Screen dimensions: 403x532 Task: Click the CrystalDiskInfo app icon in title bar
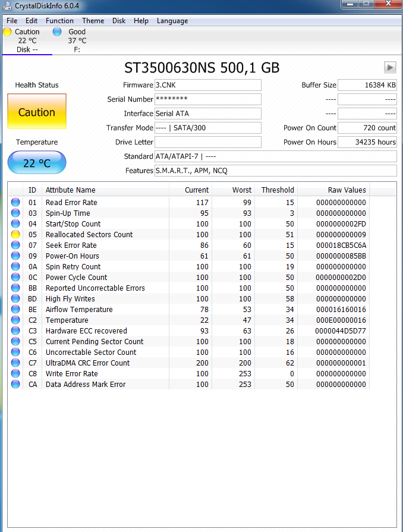pos(7,5)
